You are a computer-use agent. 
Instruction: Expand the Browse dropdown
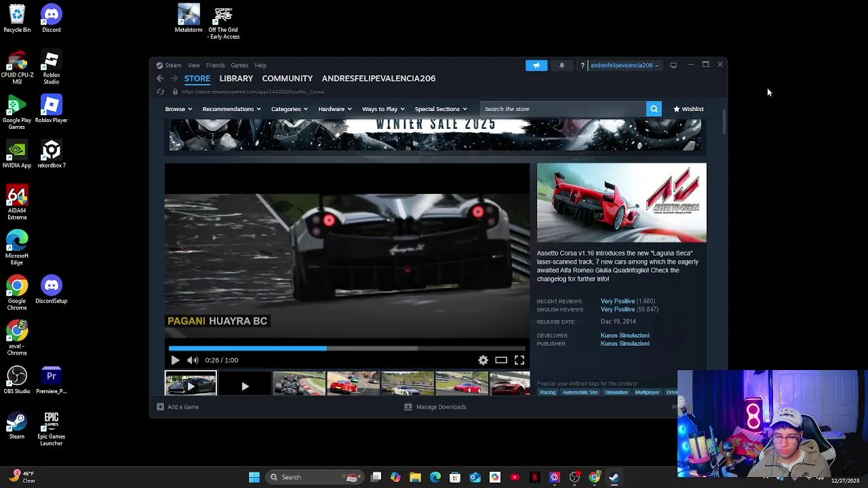point(178,109)
